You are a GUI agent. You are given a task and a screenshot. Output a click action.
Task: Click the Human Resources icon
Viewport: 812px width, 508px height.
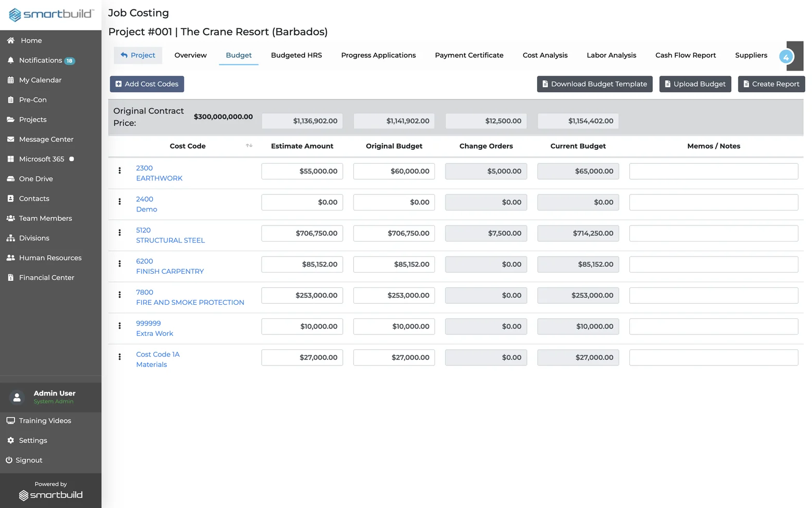[10, 258]
